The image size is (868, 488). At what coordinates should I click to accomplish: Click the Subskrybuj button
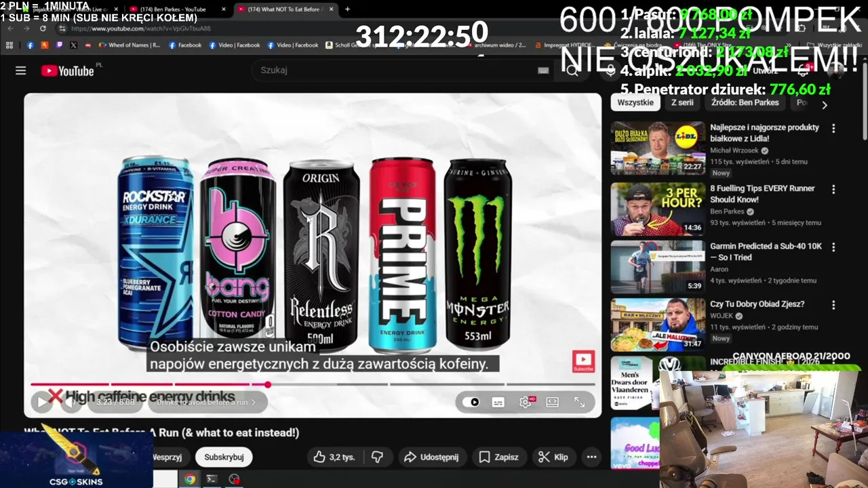coord(224,457)
